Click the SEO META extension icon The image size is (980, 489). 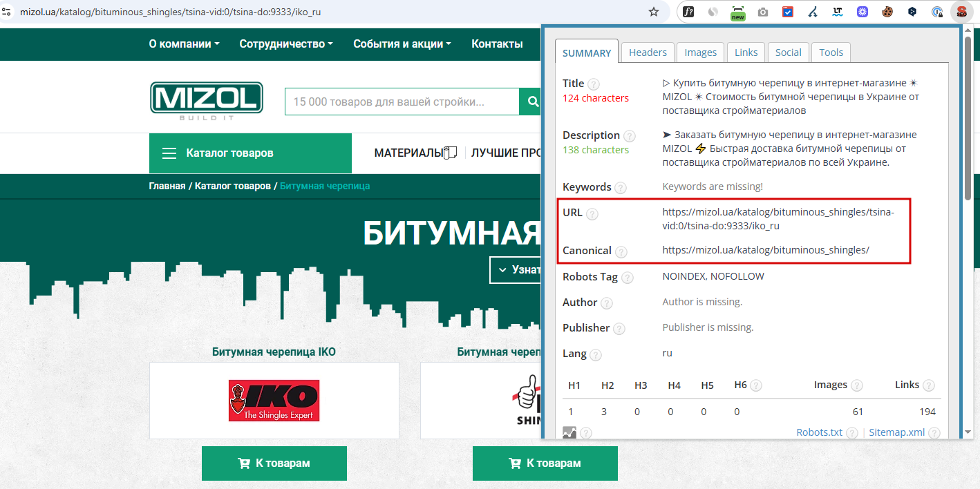961,12
